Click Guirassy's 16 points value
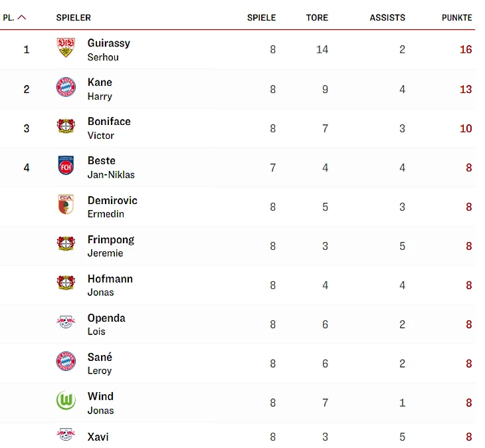This screenshot has width=485, height=448. (x=465, y=50)
